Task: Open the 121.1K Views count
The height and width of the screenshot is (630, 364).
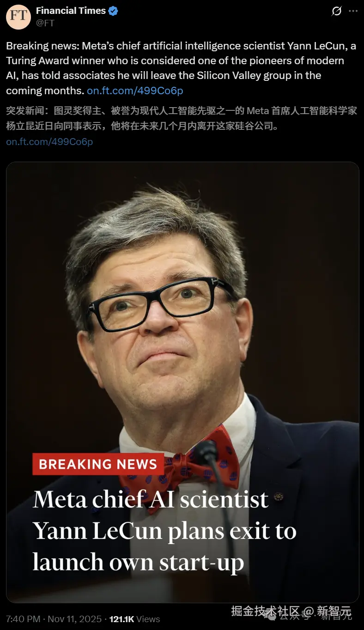Action: click(134, 619)
